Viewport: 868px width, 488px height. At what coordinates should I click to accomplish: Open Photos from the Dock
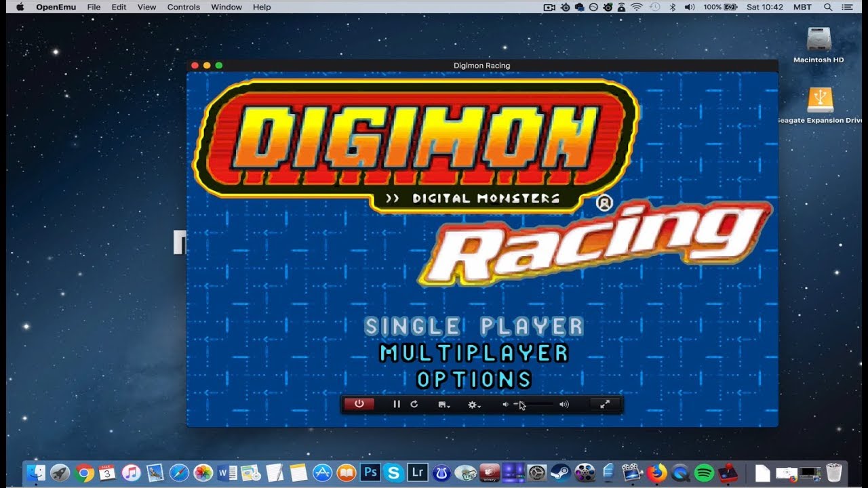[203, 472]
